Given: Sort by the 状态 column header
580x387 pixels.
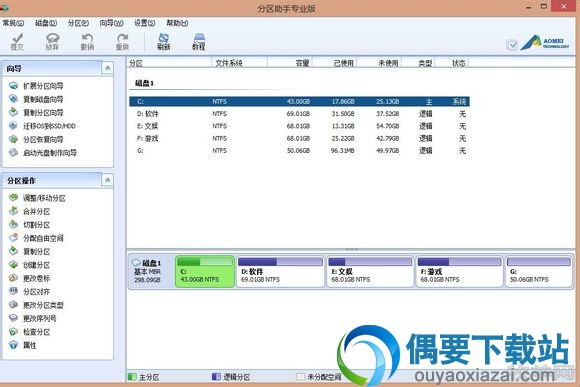Looking at the screenshot, I should [452, 63].
